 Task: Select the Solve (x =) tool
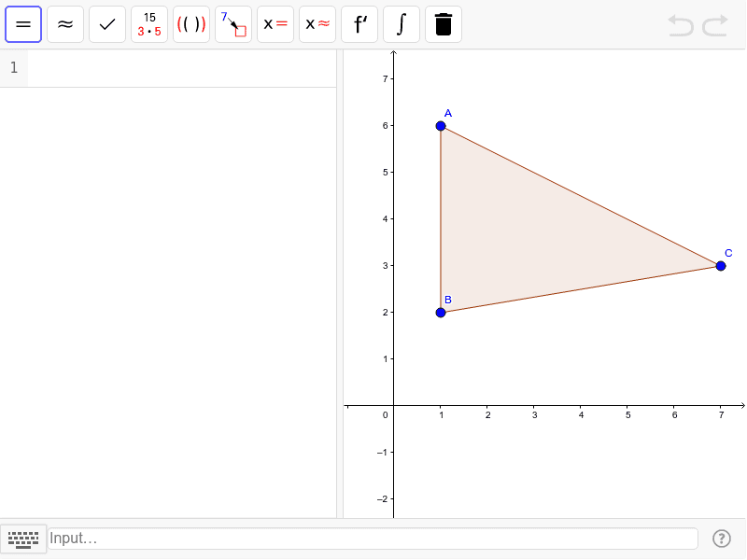[275, 24]
